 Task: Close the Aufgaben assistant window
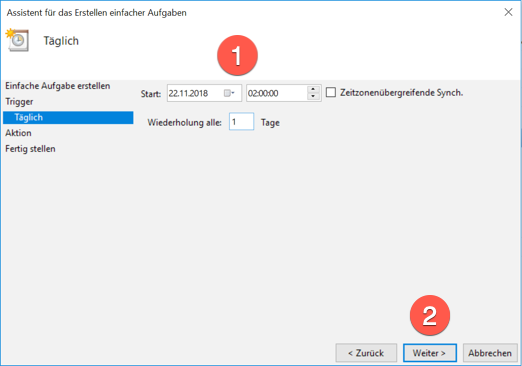tap(508, 12)
